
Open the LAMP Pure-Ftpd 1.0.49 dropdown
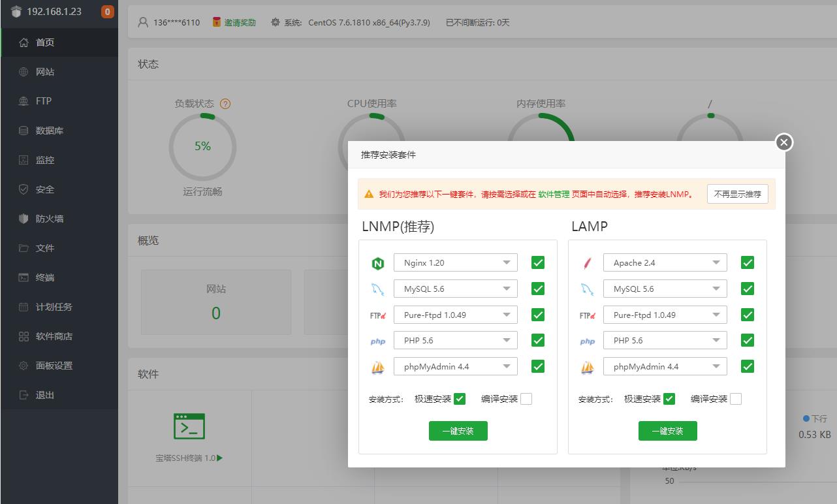(665, 315)
